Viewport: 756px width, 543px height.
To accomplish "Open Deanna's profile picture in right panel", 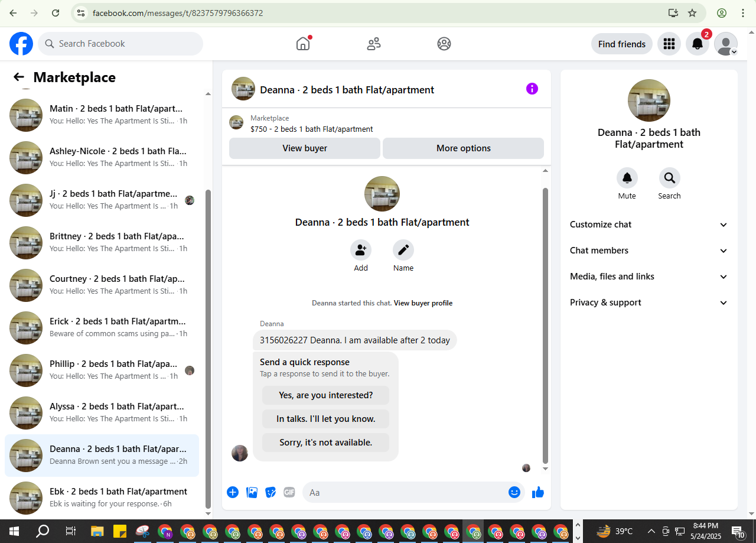I will tap(649, 100).
